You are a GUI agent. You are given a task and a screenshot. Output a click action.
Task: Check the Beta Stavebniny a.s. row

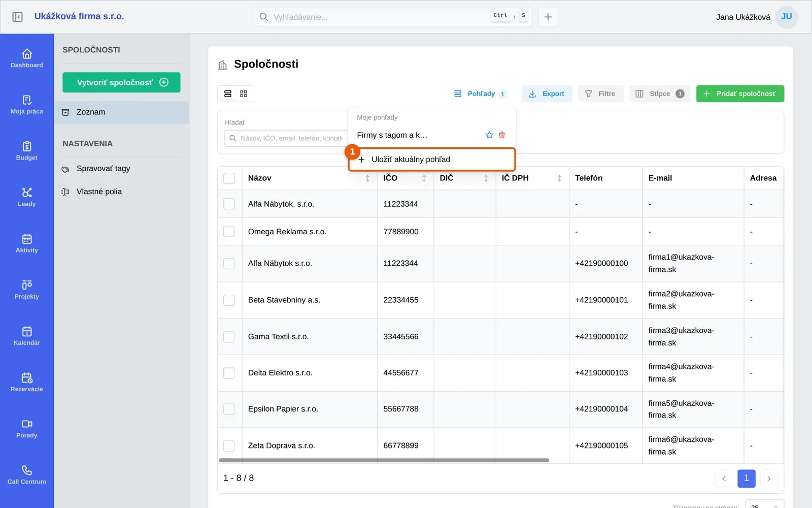click(229, 300)
